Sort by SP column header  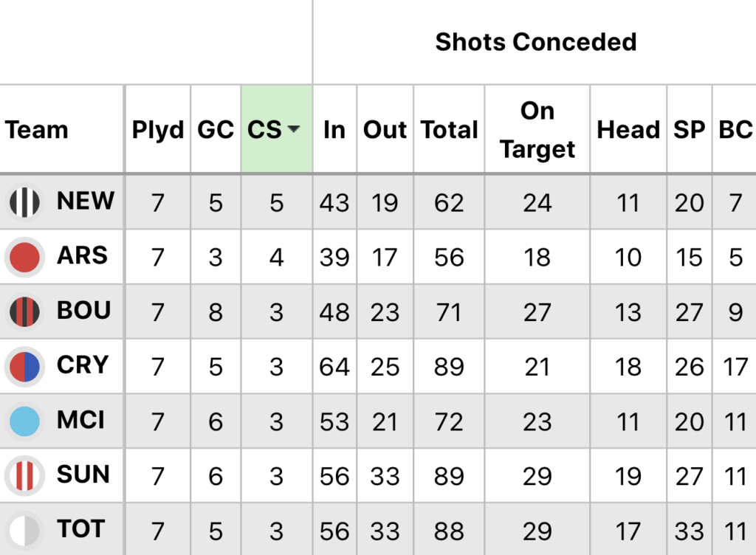click(689, 130)
